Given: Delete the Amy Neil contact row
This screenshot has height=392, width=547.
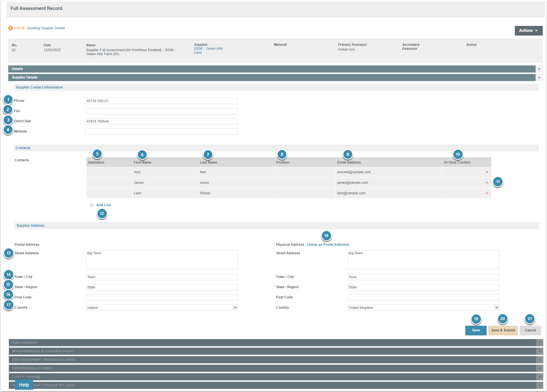Looking at the screenshot, I should point(487,172).
